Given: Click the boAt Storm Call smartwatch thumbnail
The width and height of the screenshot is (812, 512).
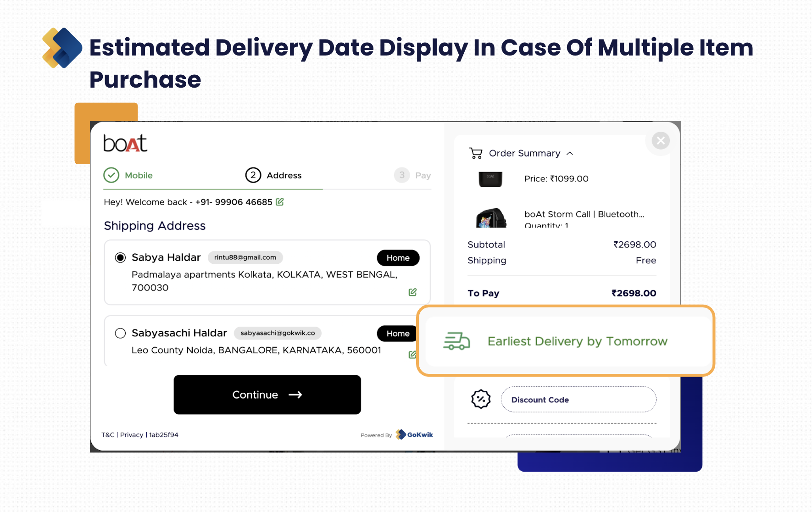Looking at the screenshot, I should point(491,218).
